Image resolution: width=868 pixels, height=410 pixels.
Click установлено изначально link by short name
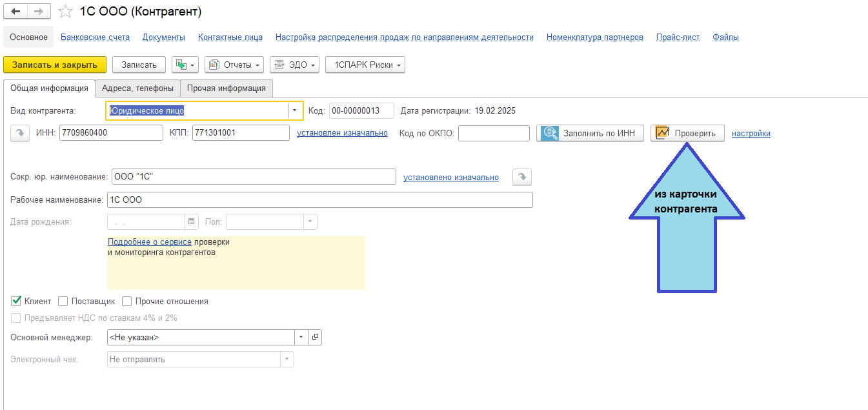451,178
